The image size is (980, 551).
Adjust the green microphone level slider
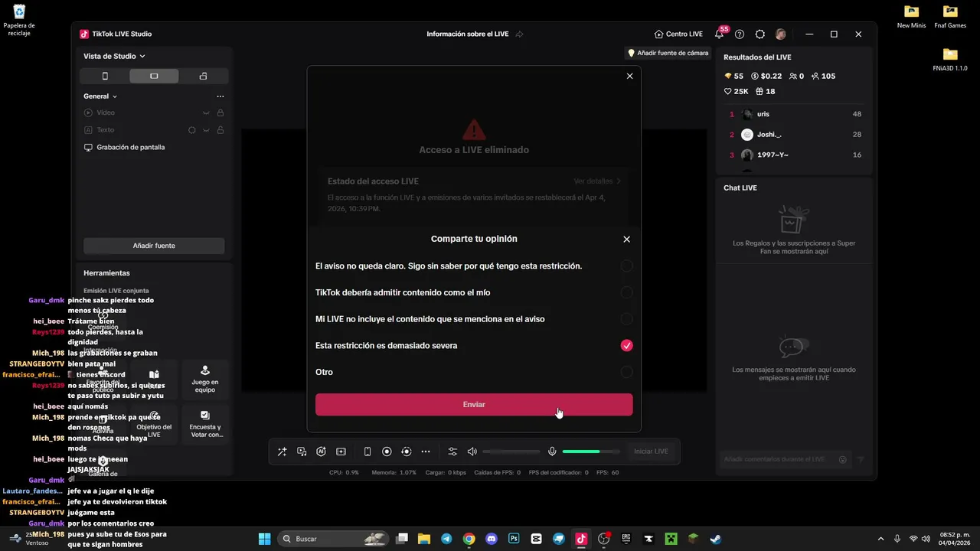(x=591, y=452)
